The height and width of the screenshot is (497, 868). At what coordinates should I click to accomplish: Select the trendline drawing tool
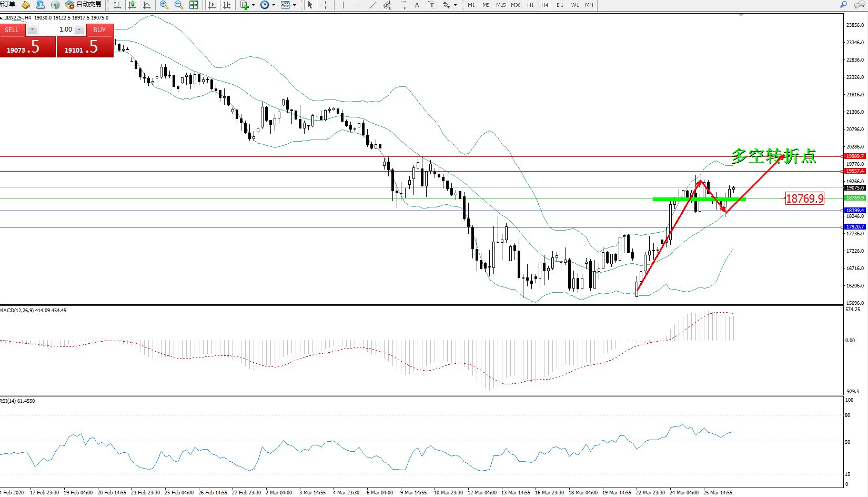pyautogui.click(x=372, y=5)
